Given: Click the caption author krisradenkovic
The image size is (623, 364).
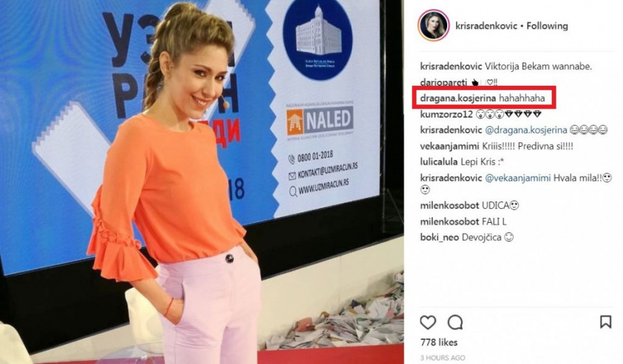Looking at the screenshot, I should click(451, 66).
